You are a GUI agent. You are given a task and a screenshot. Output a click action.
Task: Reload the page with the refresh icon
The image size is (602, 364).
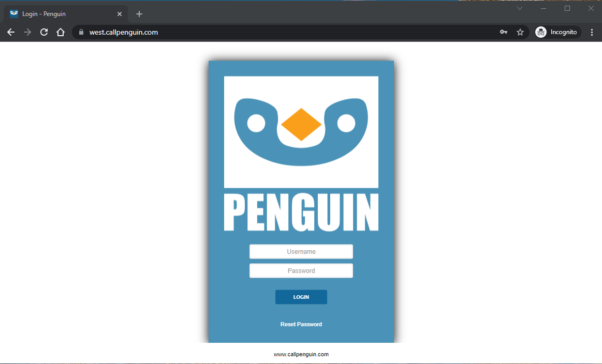(44, 32)
